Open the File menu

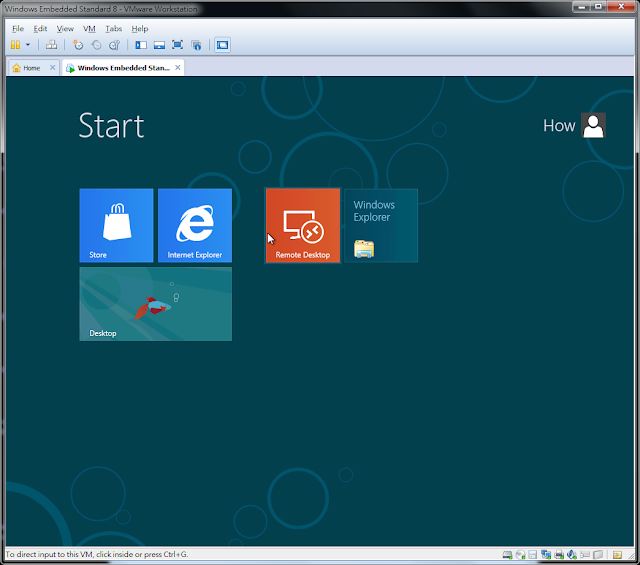click(18, 29)
